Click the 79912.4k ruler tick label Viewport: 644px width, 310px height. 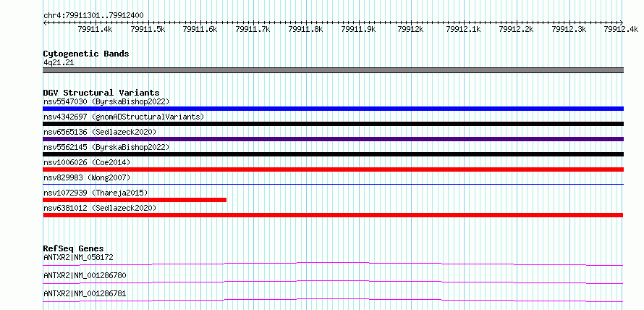pyautogui.click(x=621, y=29)
